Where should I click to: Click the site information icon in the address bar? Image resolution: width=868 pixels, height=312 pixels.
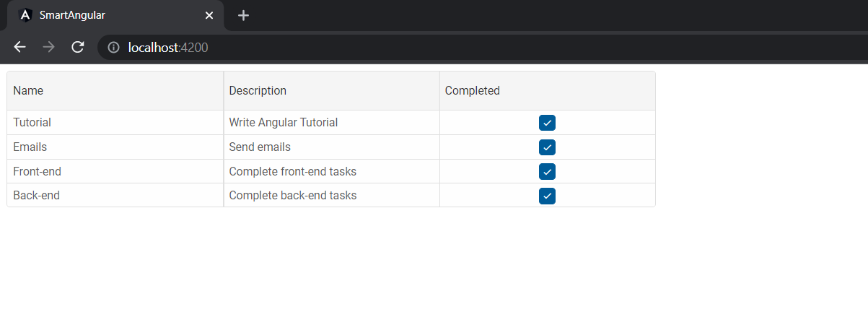coord(113,48)
